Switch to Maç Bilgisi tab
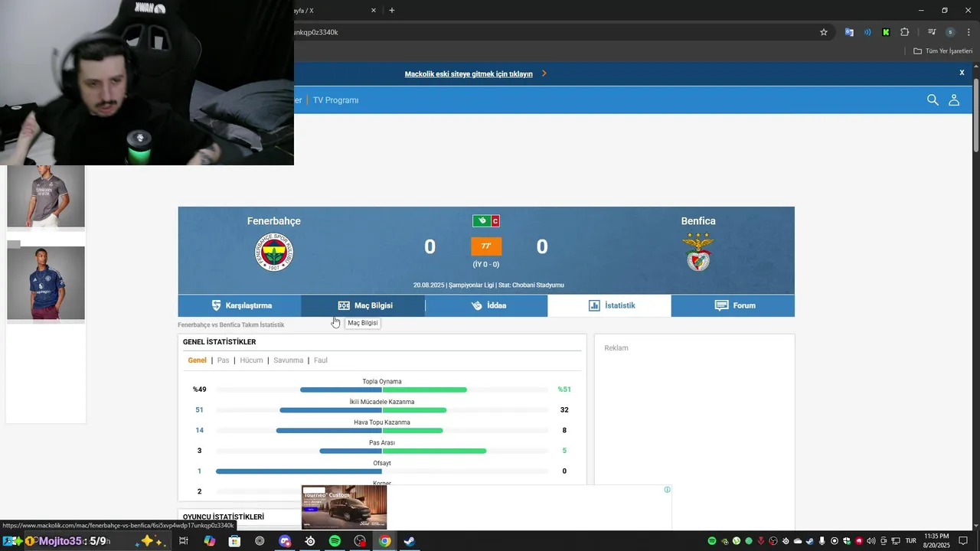980x551 pixels. pos(363,305)
